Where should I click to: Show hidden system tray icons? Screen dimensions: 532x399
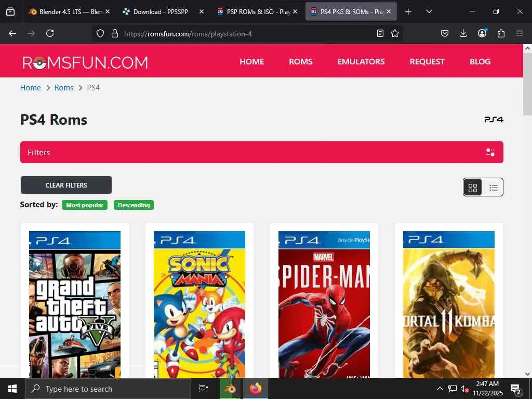click(x=440, y=389)
